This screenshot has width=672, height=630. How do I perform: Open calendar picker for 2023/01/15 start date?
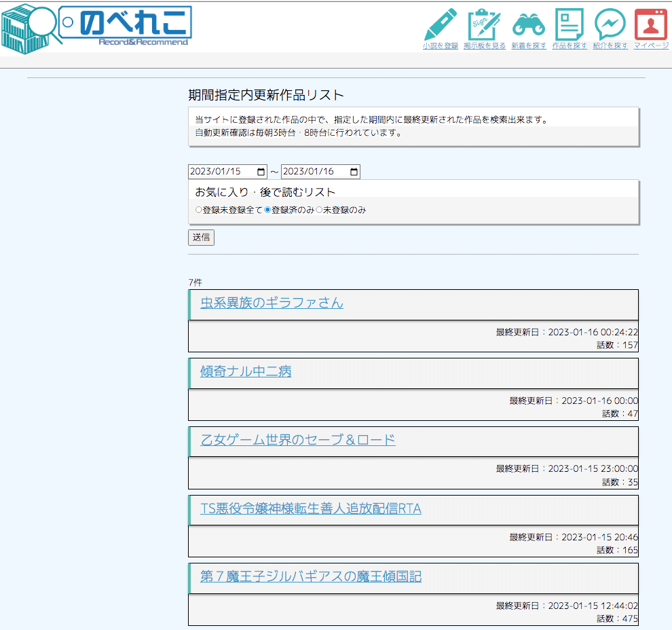[x=261, y=172]
